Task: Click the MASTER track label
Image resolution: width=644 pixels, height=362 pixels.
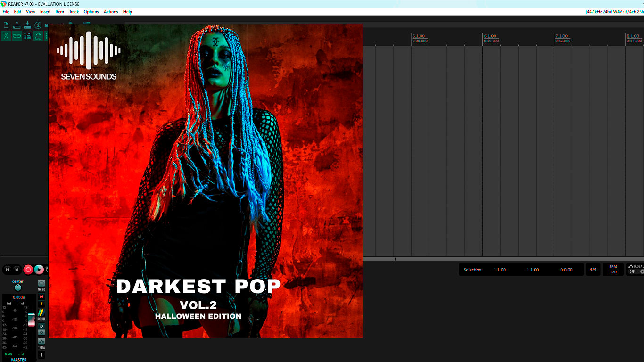Action: [x=19, y=360]
